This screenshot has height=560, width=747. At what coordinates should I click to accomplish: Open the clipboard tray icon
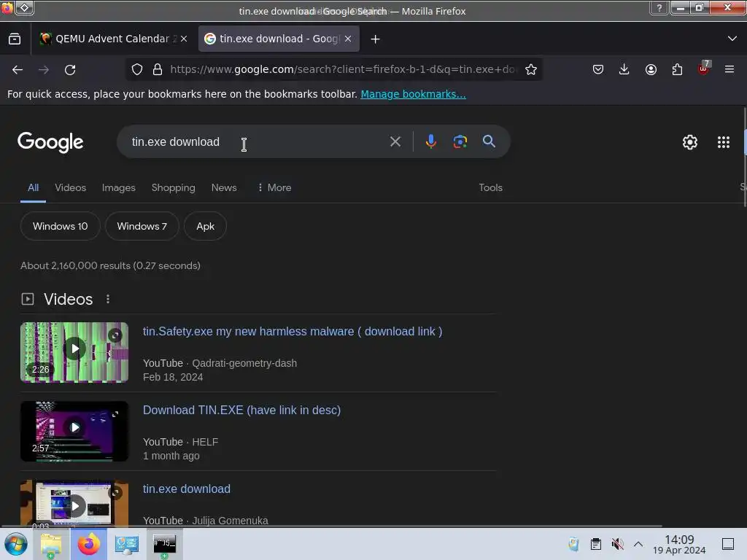[595, 544]
